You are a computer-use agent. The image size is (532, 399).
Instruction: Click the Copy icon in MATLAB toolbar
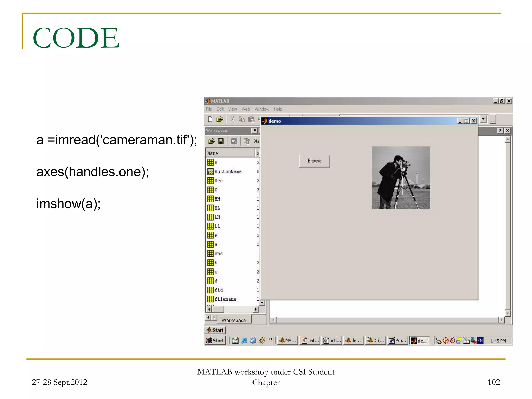tap(242, 119)
